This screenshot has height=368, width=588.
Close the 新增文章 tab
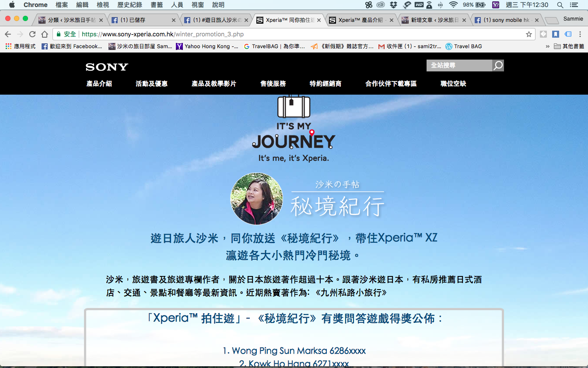click(464, 20)
